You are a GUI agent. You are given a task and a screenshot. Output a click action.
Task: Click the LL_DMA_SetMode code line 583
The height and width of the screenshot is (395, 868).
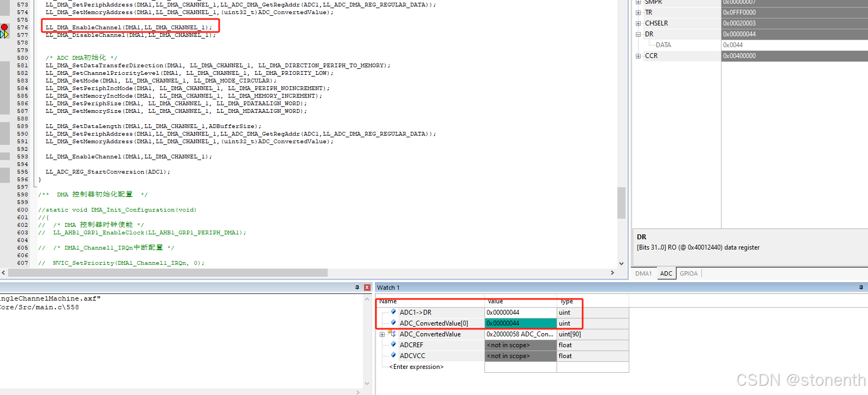pyautogui.click(x=161, y=81)
